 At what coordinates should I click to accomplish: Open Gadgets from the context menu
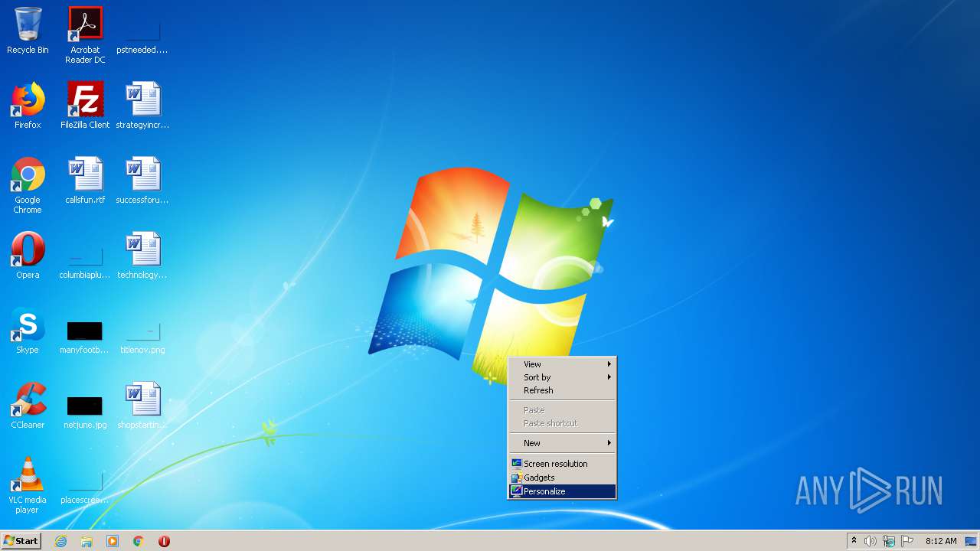click(x=563, y=478)
